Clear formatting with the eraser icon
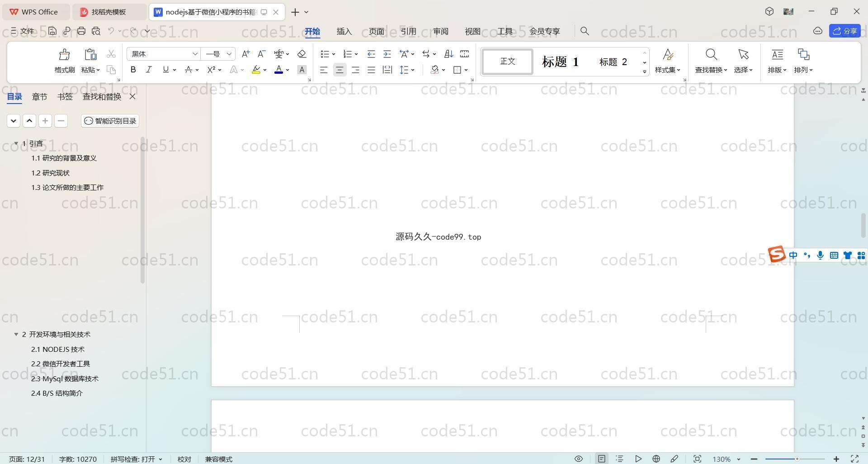Viewport: 868px width, 464px height. (302, 54)
